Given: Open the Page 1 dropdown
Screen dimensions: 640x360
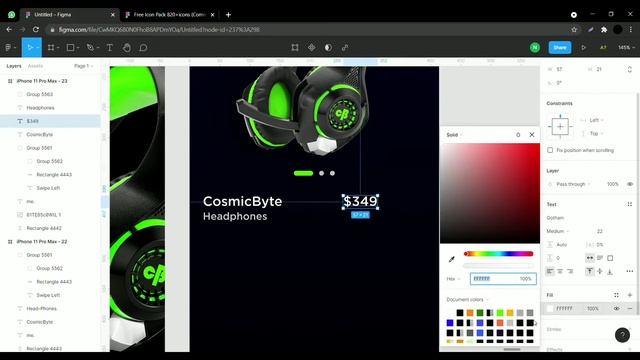Looking at the screenshot, I should pyautogui.click(x=84, y=66).
